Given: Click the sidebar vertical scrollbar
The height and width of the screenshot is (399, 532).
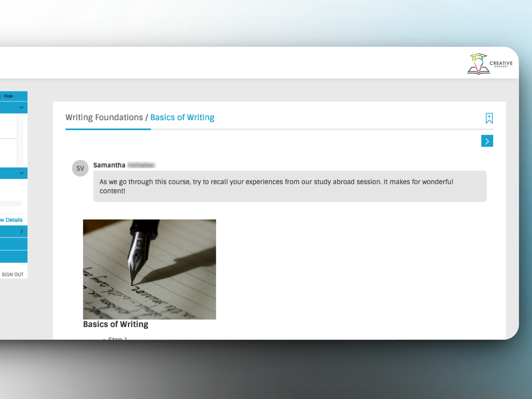Looking at the screenshot, I should coord(20,140).
